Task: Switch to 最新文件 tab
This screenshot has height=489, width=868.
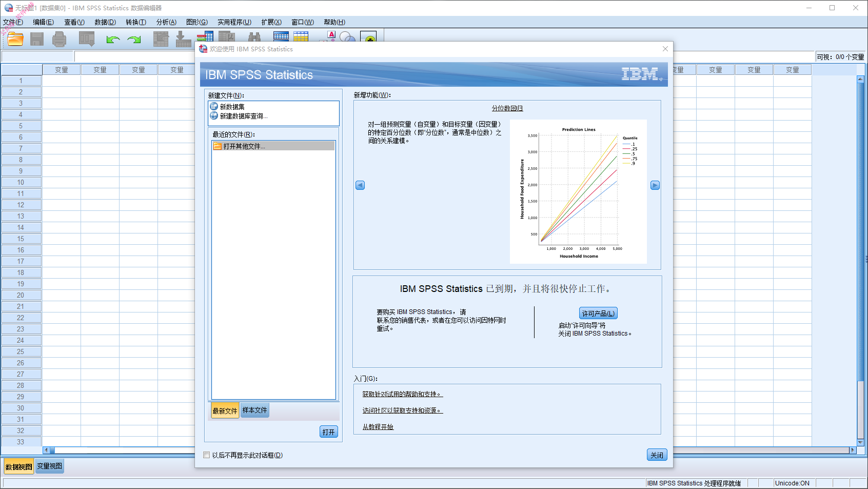Action: pos(225,410)
